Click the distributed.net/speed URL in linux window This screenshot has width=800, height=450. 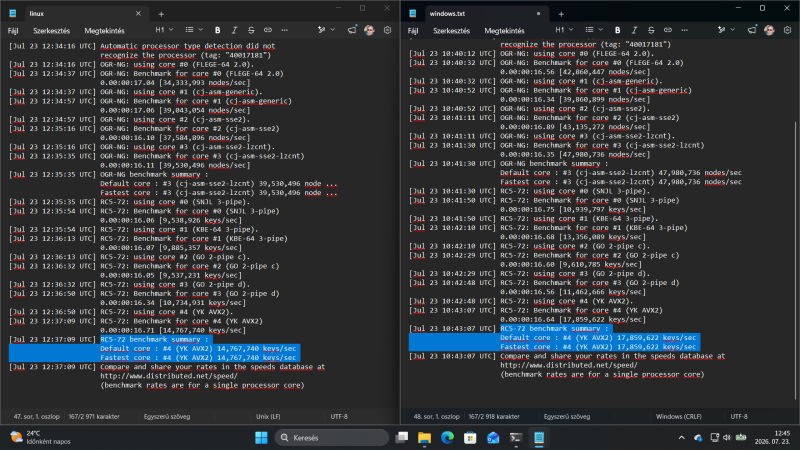[169, 376]
